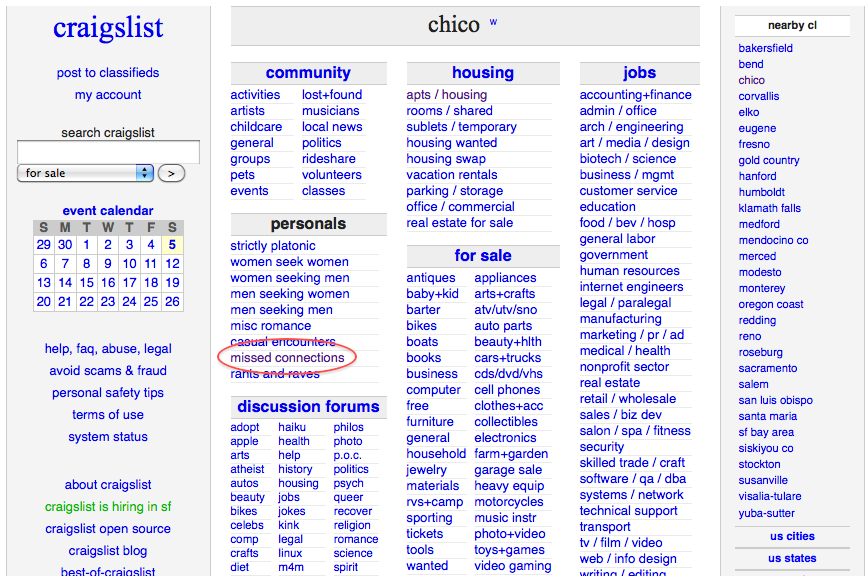Viewport: 868px width, 576px height.
Task: Open bakersfield in nearby cl
Action: [766, 48]
